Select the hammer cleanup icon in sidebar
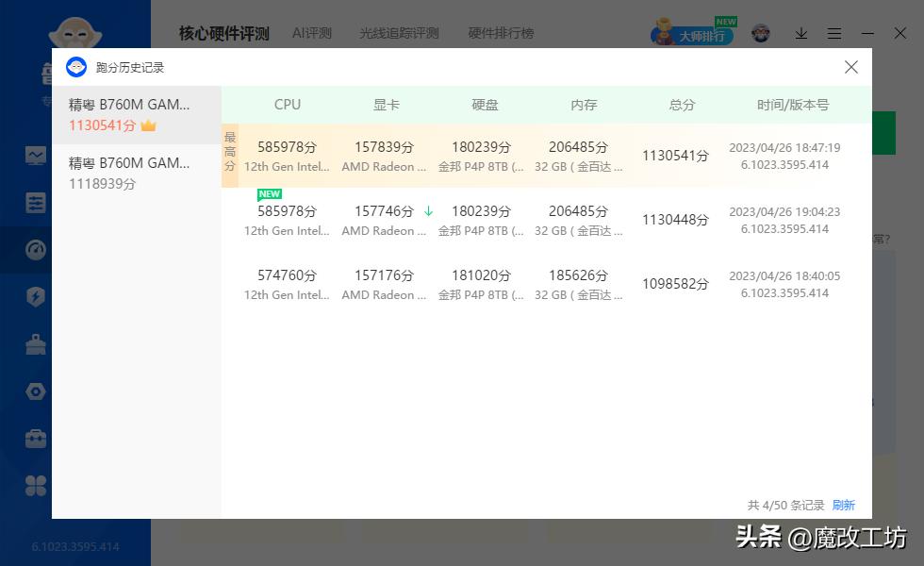The height and width of the screenshot is (566, 924). tap(35, 343)
